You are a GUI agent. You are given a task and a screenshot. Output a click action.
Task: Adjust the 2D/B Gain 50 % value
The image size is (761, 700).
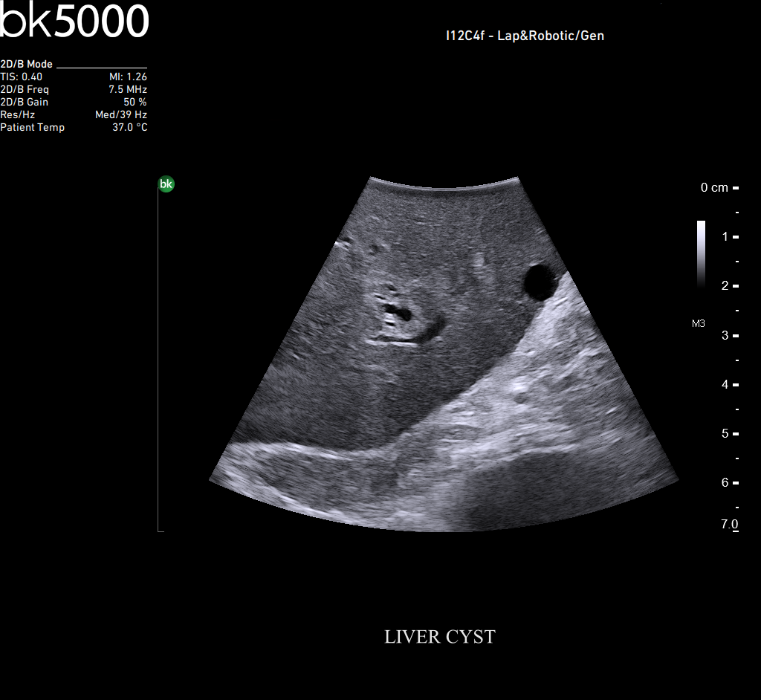(135, 102)
